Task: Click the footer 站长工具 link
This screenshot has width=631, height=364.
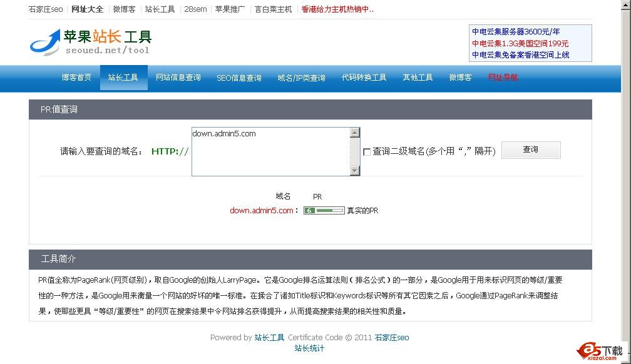Action: click(269, 338)
